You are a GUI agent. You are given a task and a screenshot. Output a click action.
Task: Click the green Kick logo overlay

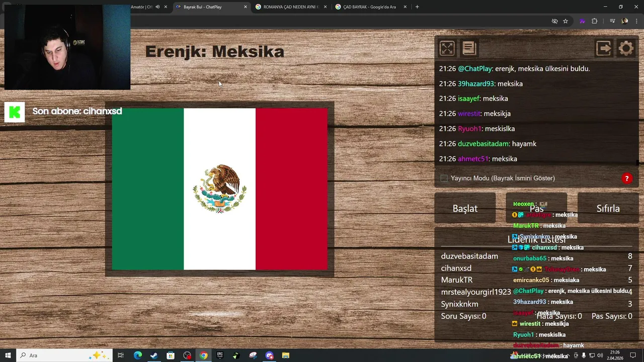click(x=15, y=112)
